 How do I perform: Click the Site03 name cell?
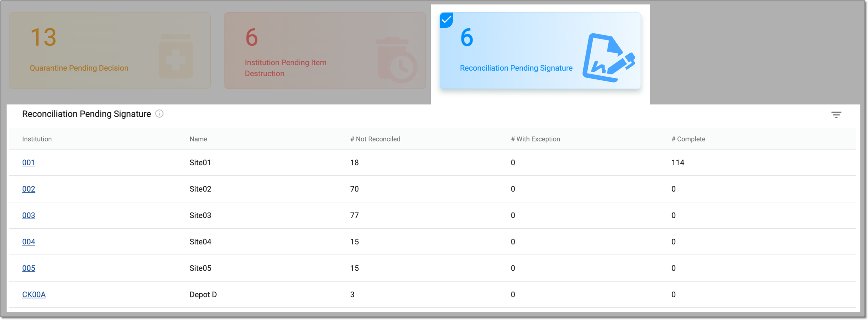200,215
